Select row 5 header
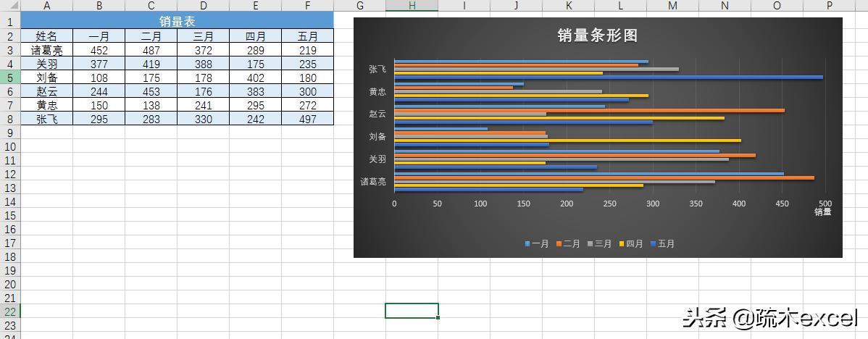This screenshot has width=868, height=339. tap(10, 78)
